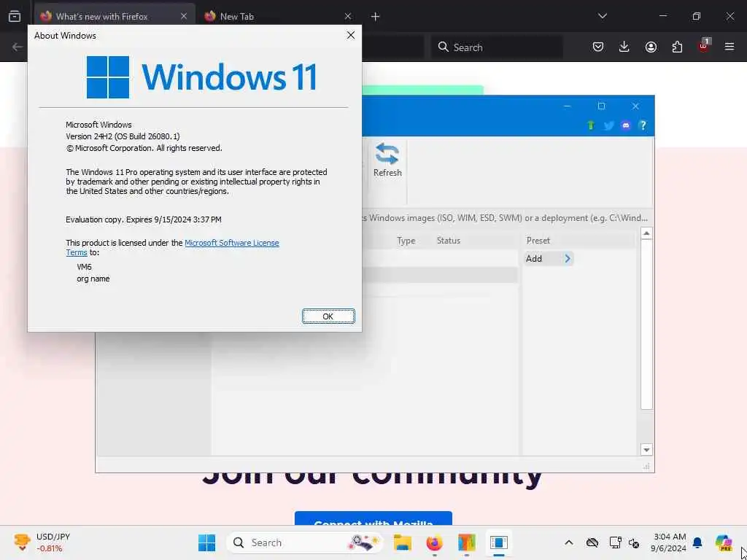
Task: Minimize the blue tool window
Action: [x=567, y=106]
